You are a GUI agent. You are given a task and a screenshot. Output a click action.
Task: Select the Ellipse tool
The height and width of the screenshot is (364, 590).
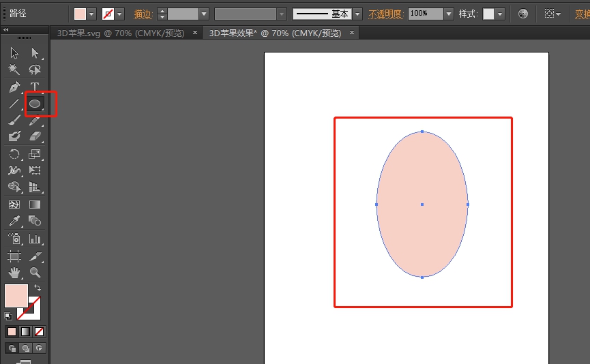coord(35,104)
